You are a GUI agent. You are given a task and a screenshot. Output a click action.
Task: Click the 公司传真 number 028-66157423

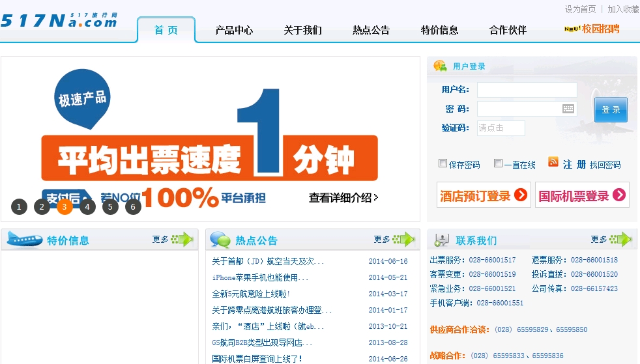(x=594, y=288)
